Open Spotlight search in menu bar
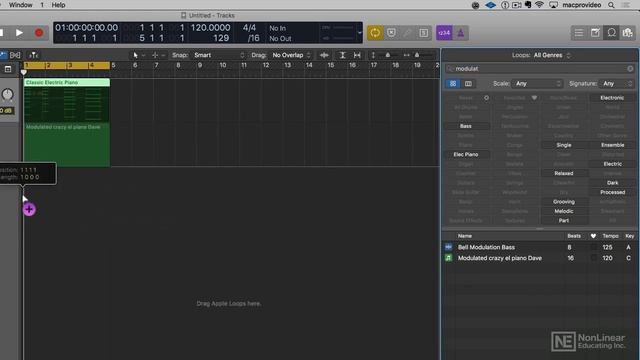Image resolution: width=640 pixels, height=360 pixels. pyautogui.click(x=611, y=5)
